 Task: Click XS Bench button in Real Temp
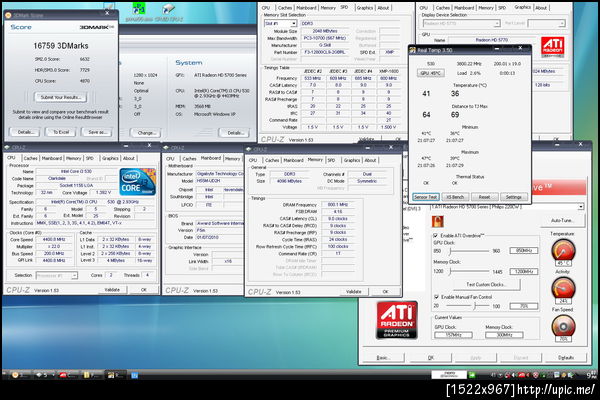tap(455, 197)
